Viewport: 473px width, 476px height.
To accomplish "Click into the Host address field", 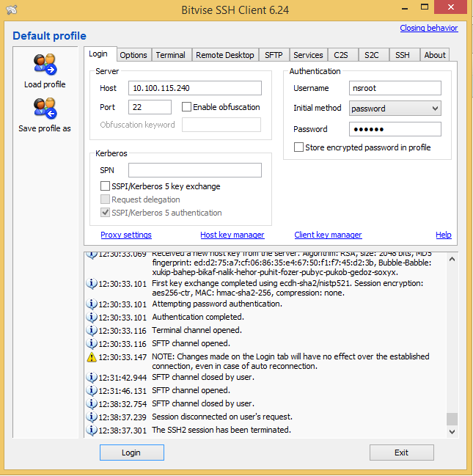I will [194, 88].
